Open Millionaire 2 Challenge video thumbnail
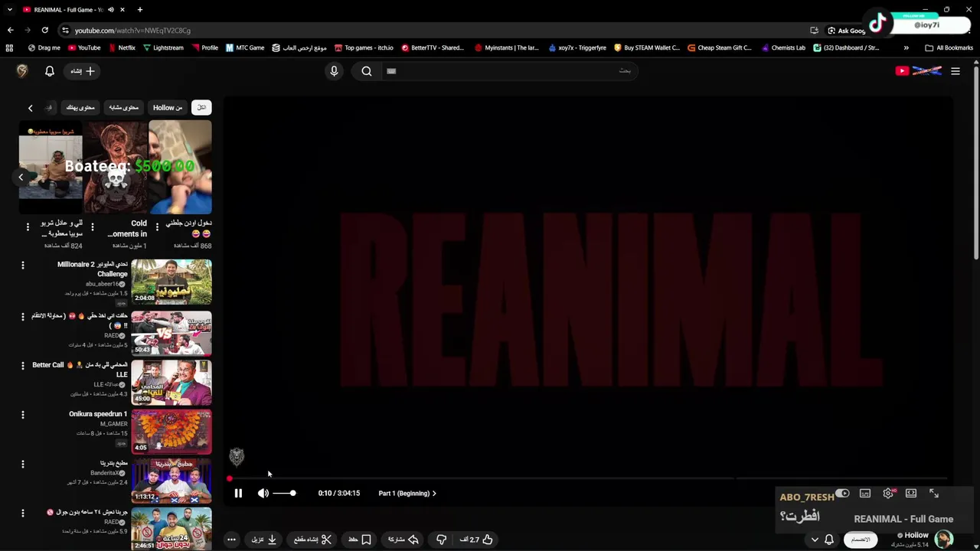Image resolution: width=980 pixels, height=551 pixels. (x=171, y=282)
